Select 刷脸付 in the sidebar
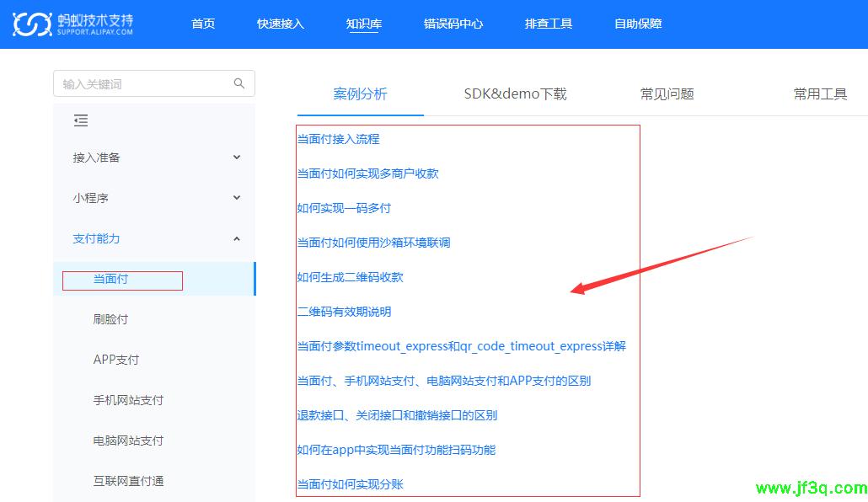868x502 pixels. (x=110, y=319)
